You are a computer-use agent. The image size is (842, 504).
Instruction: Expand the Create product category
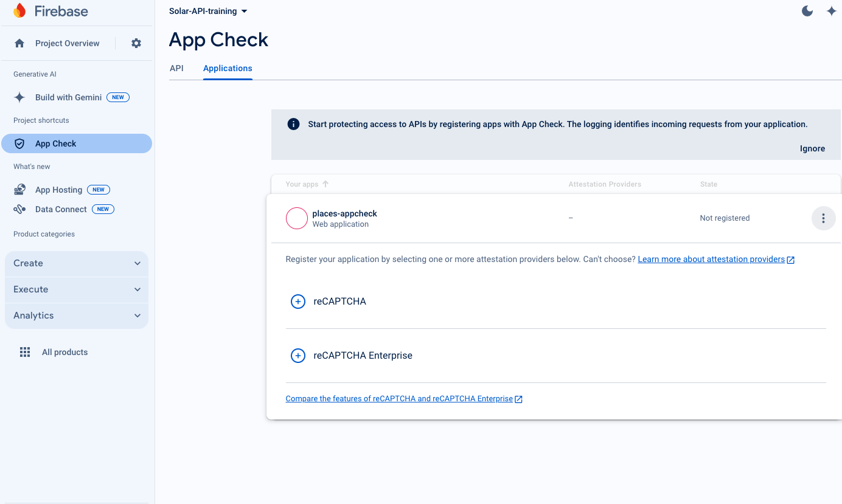(77, 263)
